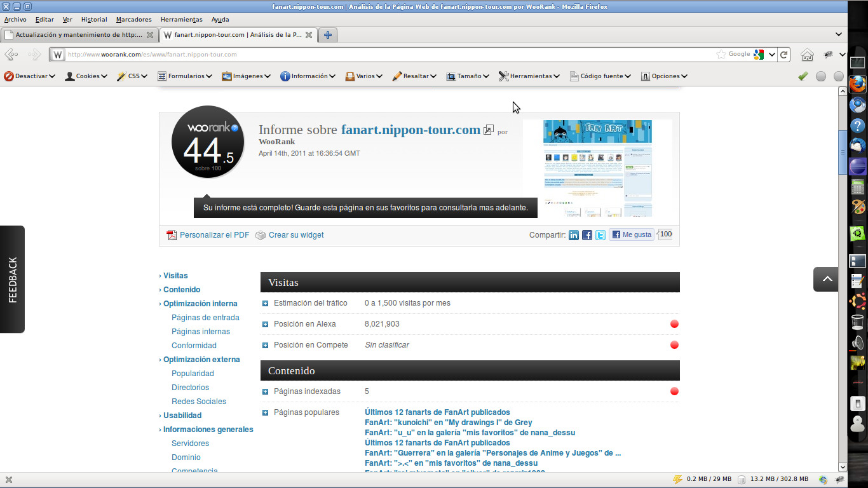This screenshot has width=868, height=488.
Task: Select Usabilidad in the sidebar
Action: tap(182, 416)
